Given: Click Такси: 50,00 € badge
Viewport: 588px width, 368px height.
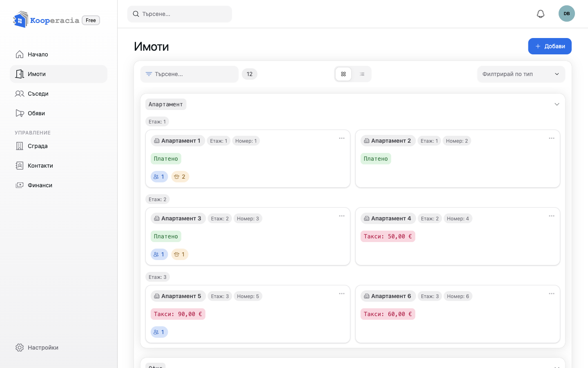Looking at the screenshot, I should click(388, 236).
